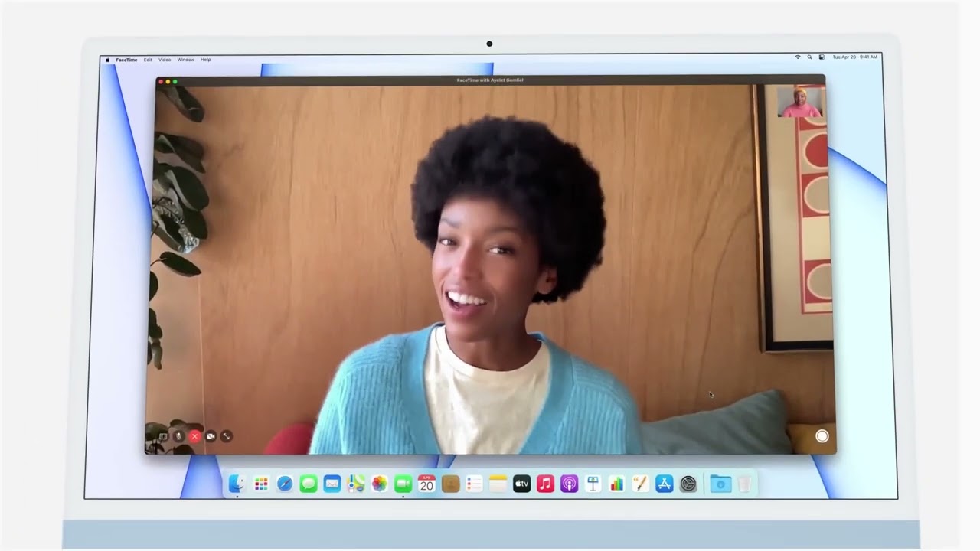Screen dimensions: 980x551
Task: Open the FaceTime menu in the menu bar
Action: coord(126,60)
